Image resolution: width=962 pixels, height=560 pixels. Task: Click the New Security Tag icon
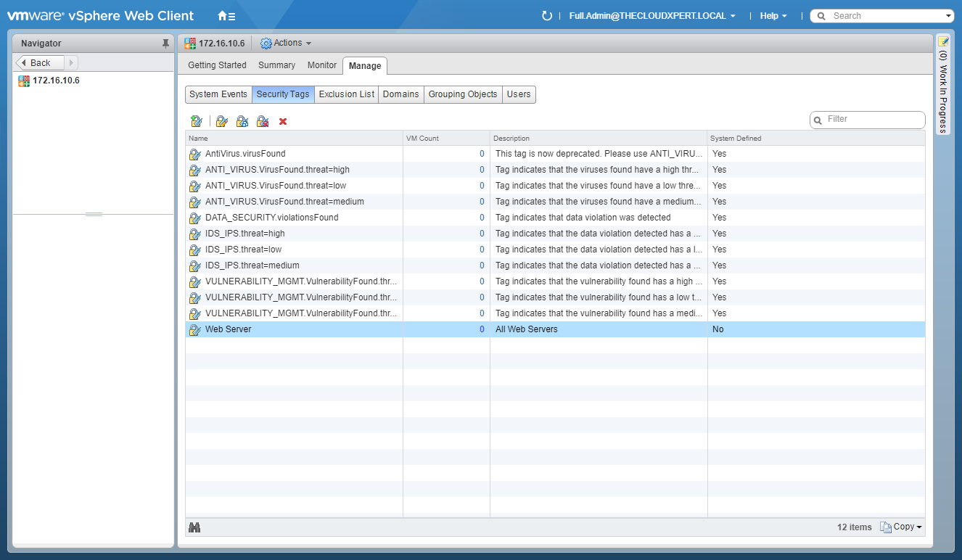click(x=196, y=121)
